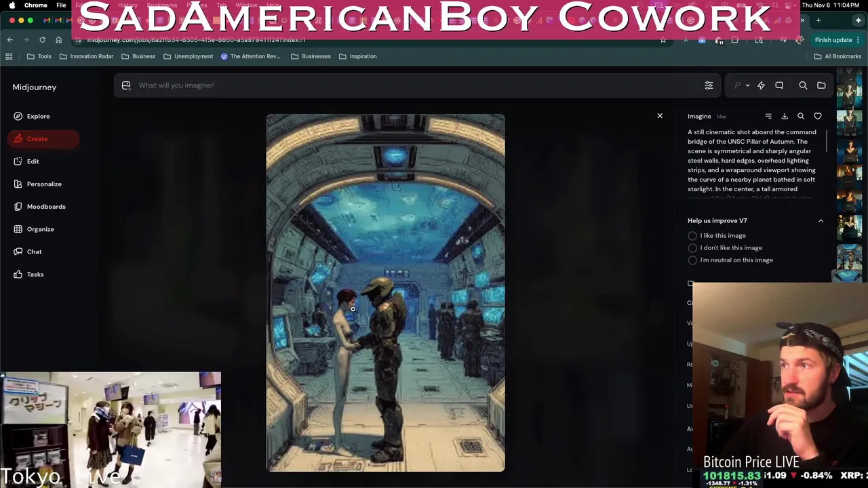This screenshot has width=868, height=488.
Task: Click the Chrome home icon
Action: tap(58, 40)
